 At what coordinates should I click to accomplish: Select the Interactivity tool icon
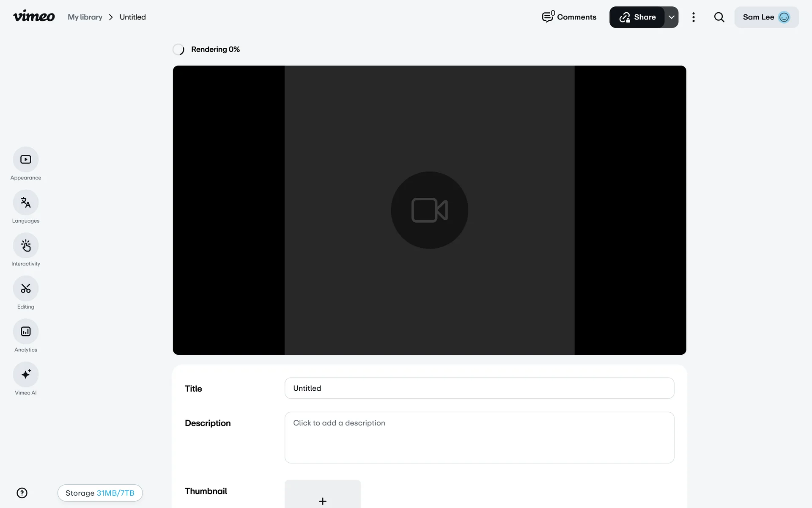coord(26,246)
